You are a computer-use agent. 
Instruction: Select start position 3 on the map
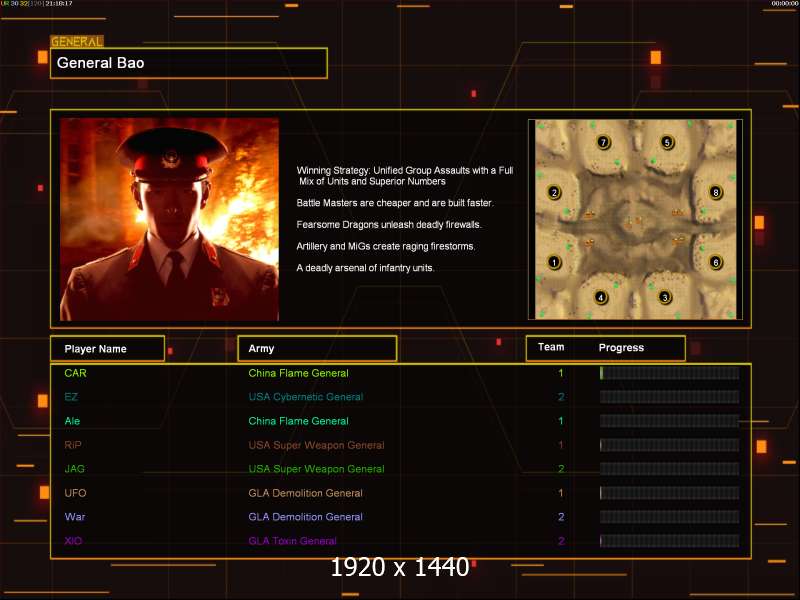[664, 297]
